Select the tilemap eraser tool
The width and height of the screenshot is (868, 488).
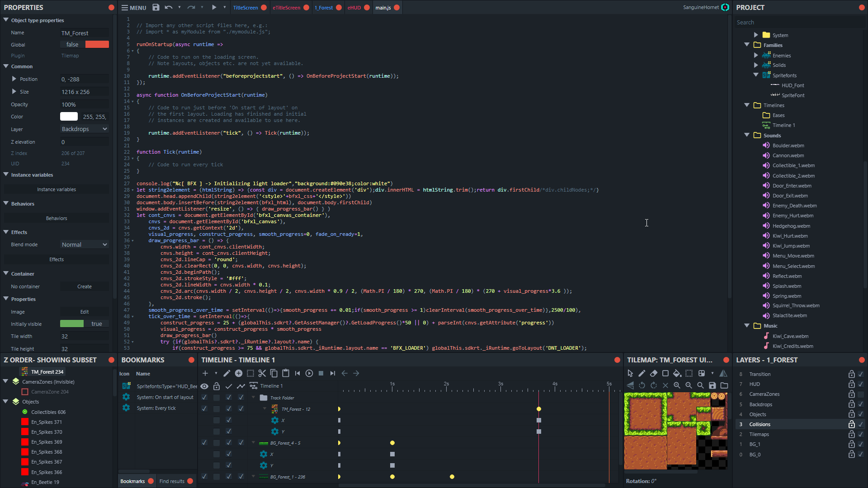coord(654,373)
